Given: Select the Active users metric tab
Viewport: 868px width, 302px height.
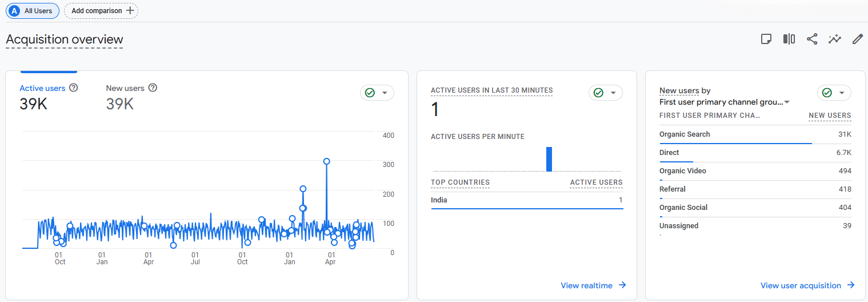Looking at the screenshot, I should click(49, 97).
